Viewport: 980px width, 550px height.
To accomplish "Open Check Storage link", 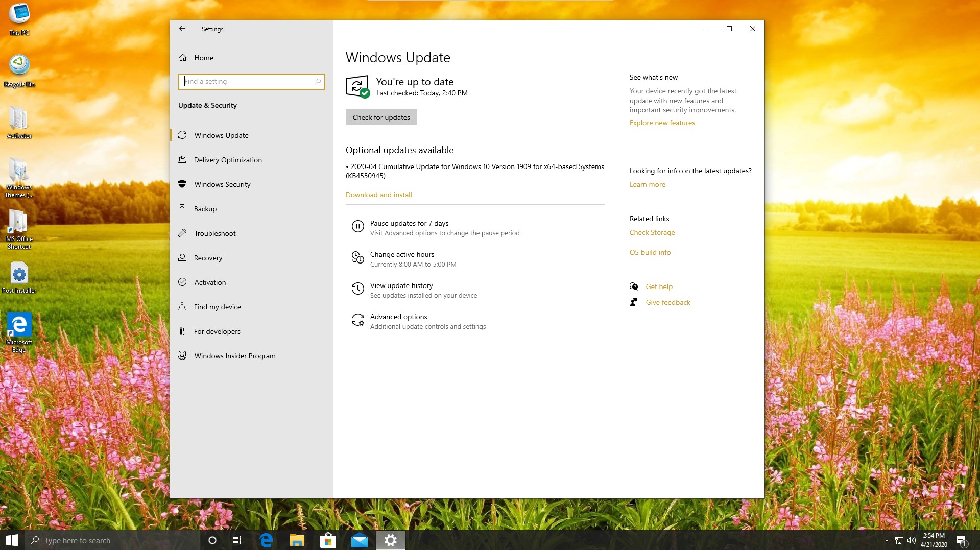I will point(652,232).
